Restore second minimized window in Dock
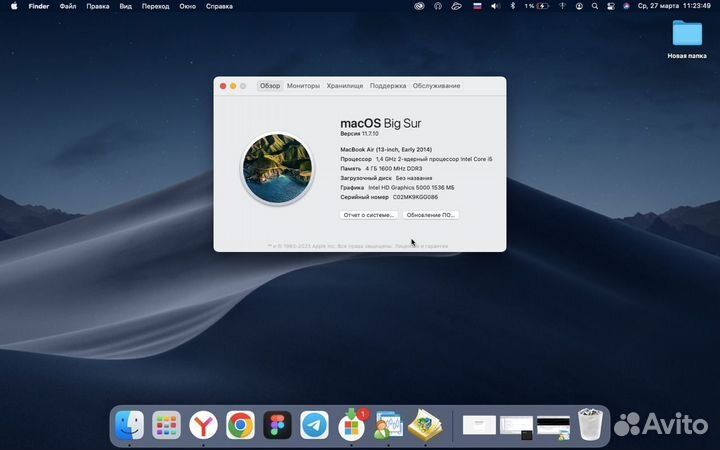 tap(517, 427)
